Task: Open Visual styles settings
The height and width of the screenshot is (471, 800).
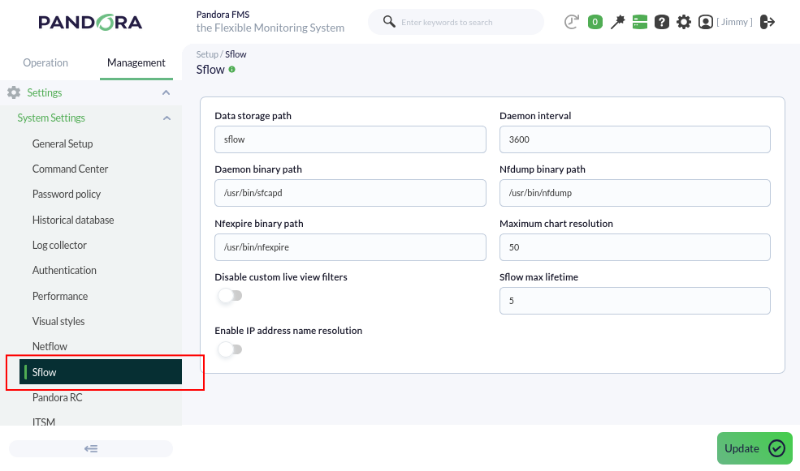Action: (58, 321)
